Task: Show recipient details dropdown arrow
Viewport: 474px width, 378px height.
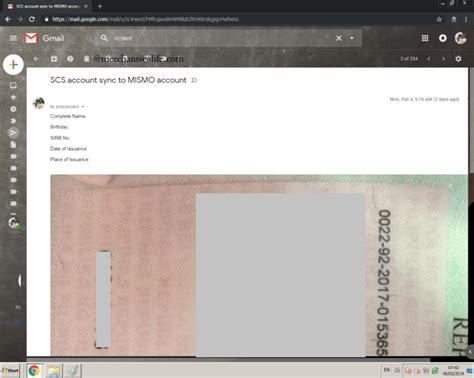Action: 82,107
